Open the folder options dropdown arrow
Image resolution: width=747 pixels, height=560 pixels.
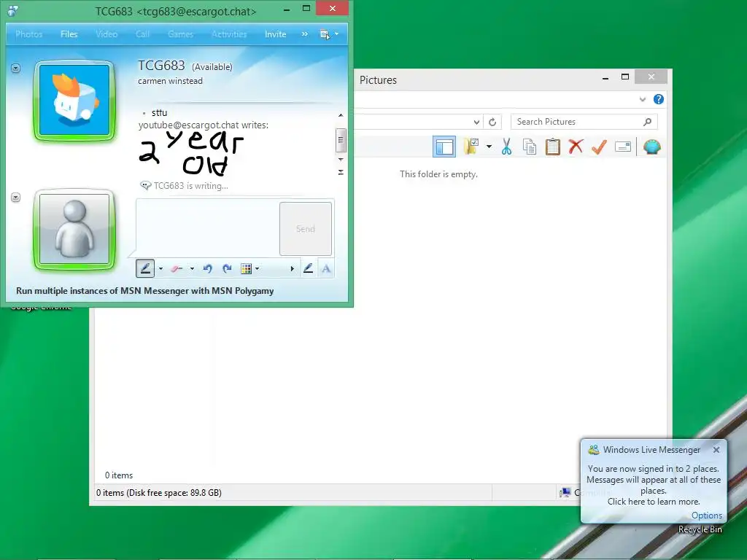[489, 147]
